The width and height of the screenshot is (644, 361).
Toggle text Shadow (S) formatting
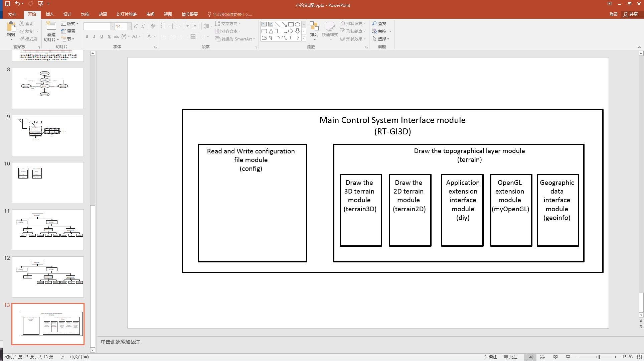point(109,36)
